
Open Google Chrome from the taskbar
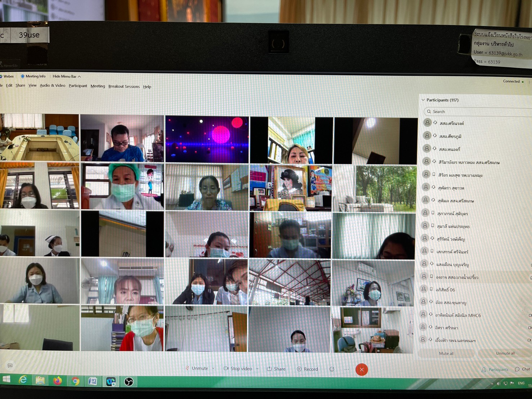click(x=75, y=381)
